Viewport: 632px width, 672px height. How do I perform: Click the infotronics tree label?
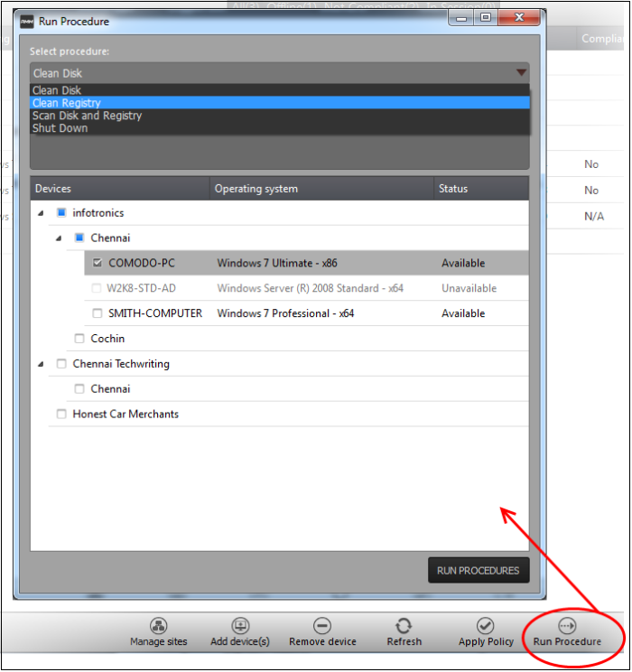[x=98, y=213]
